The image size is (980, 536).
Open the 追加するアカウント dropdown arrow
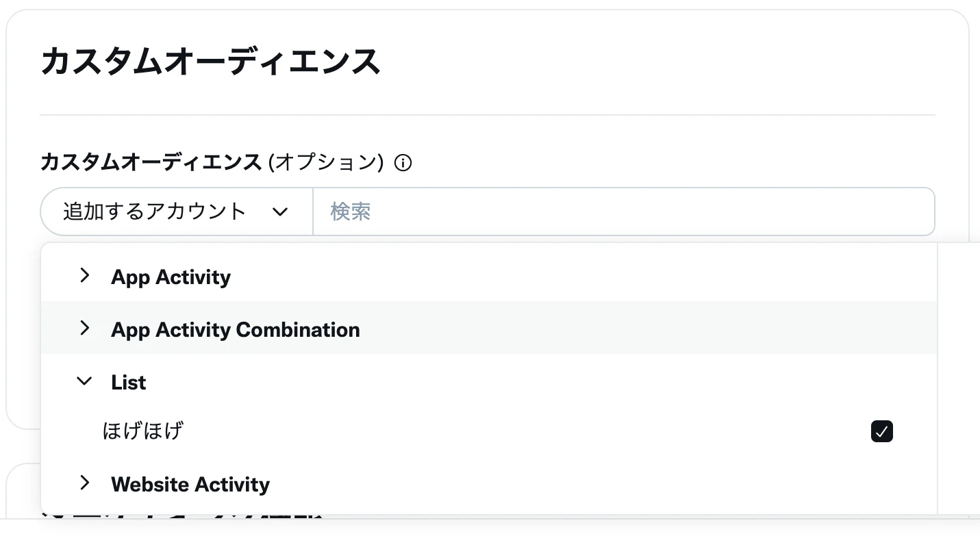(x=280, y=212)
